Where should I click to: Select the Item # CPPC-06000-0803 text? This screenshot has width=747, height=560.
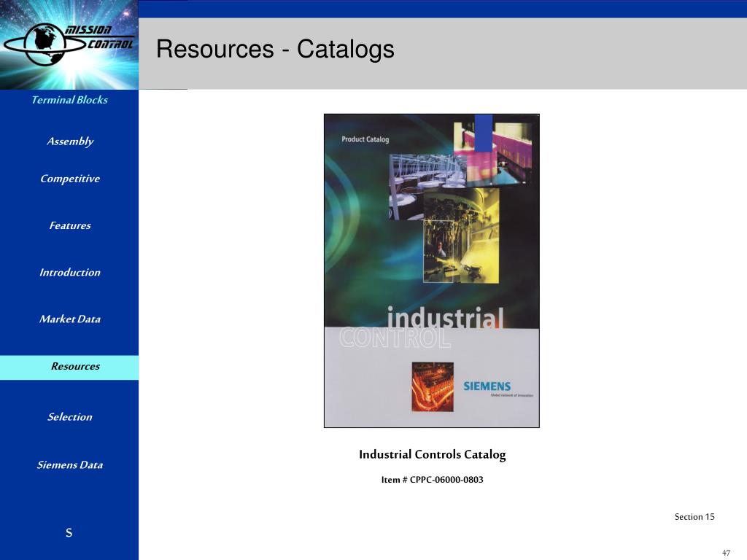[x=432, y=480]
